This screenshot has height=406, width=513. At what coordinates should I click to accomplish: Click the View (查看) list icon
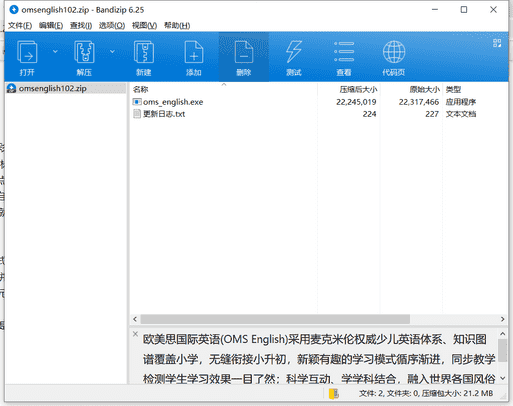344,52
